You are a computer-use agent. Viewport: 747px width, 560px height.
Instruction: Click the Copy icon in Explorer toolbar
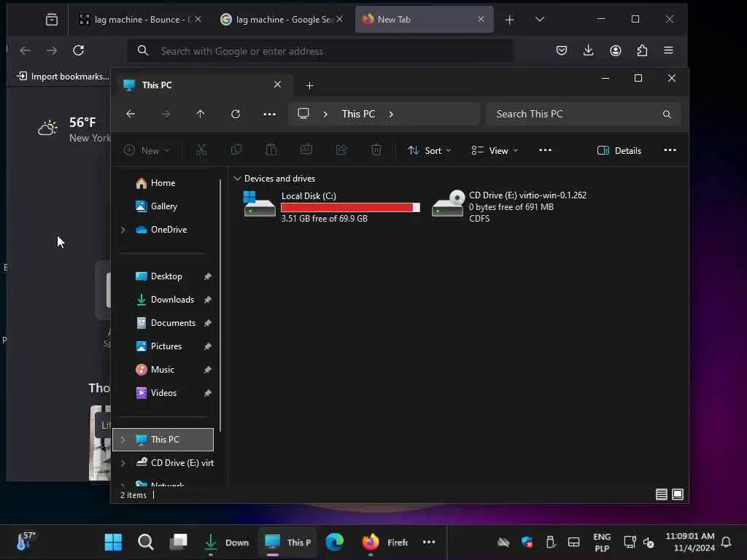click(236, 150)
